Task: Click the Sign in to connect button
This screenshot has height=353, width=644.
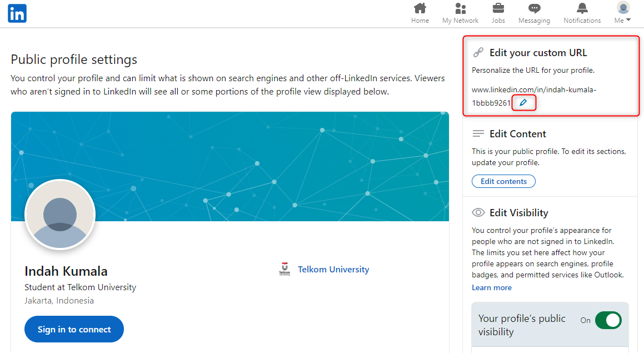Action: [74, 329]
